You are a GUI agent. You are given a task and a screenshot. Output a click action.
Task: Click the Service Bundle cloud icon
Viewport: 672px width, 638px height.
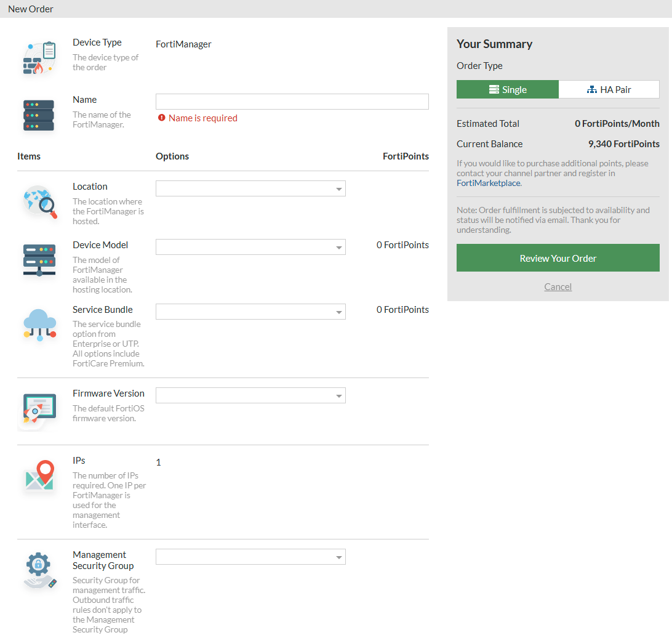click(40, 325)
